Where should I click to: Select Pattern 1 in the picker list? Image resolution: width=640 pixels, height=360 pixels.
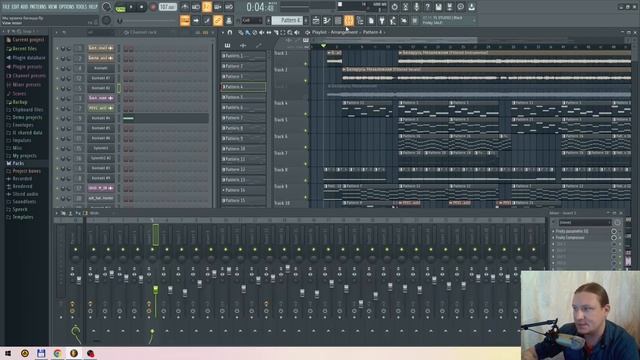pyautogui.click(x=243, y=56)
